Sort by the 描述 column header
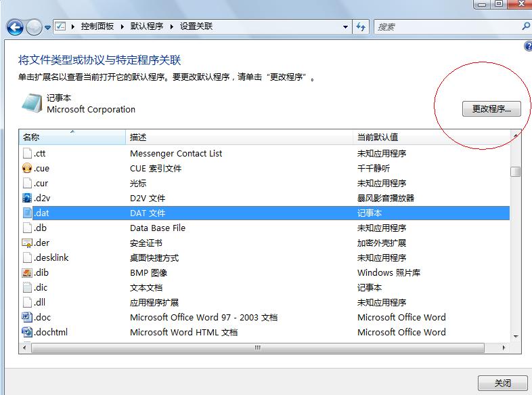 pos(239,138)
